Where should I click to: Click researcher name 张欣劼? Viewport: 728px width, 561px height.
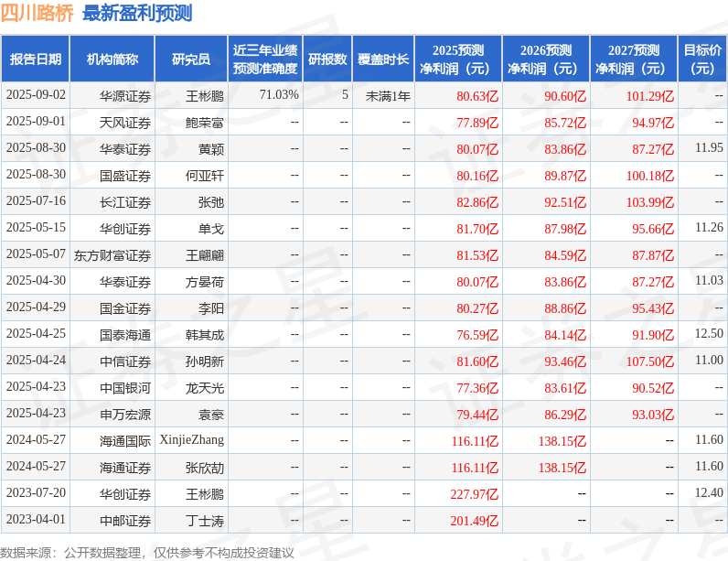(204, 467)
